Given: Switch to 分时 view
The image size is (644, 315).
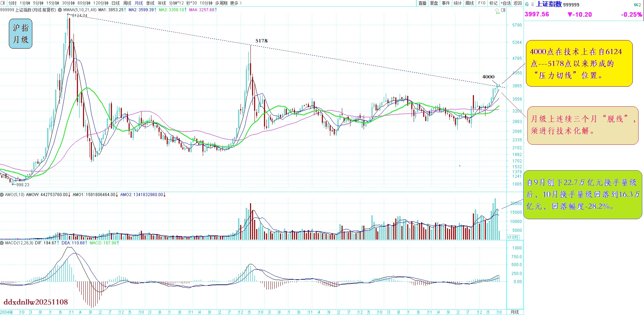Looking at the screenshot, I should [12, 3].
